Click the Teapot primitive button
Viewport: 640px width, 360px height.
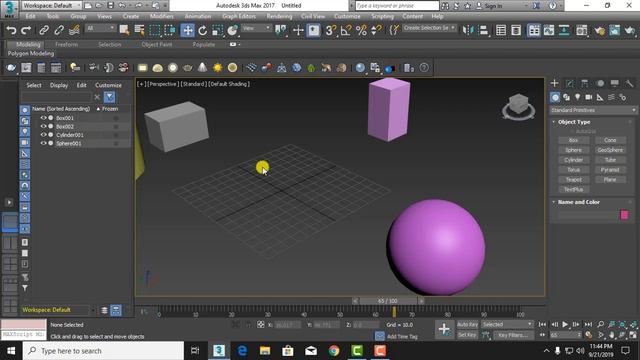click(x=573, y=180)
